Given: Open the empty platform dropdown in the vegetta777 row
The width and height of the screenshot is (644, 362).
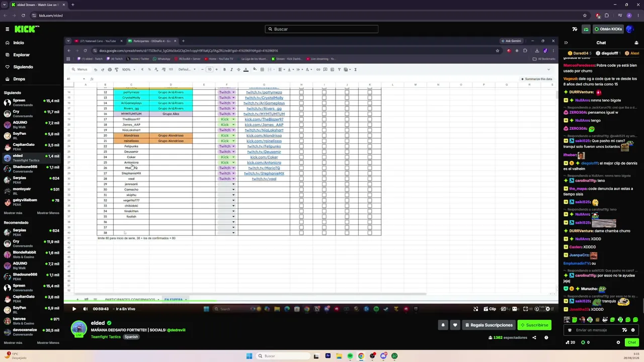Looking at the screenshot, I should click(x=226, y=201).
